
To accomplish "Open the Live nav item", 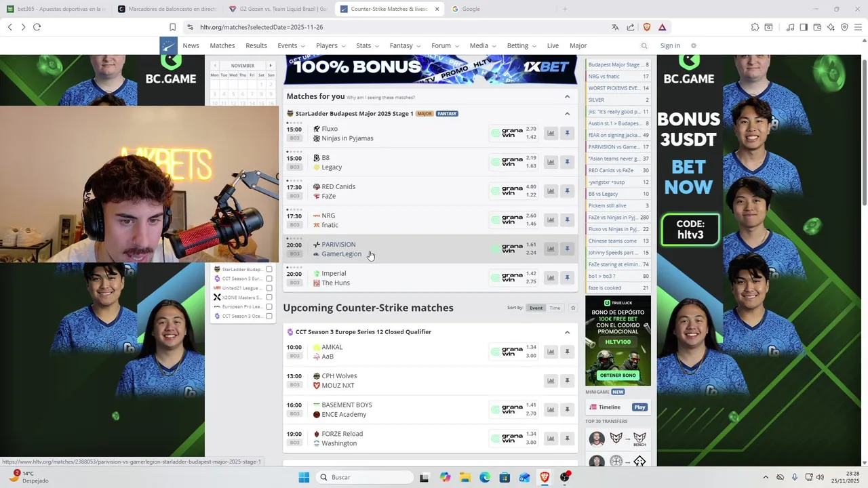I will 553,45.
